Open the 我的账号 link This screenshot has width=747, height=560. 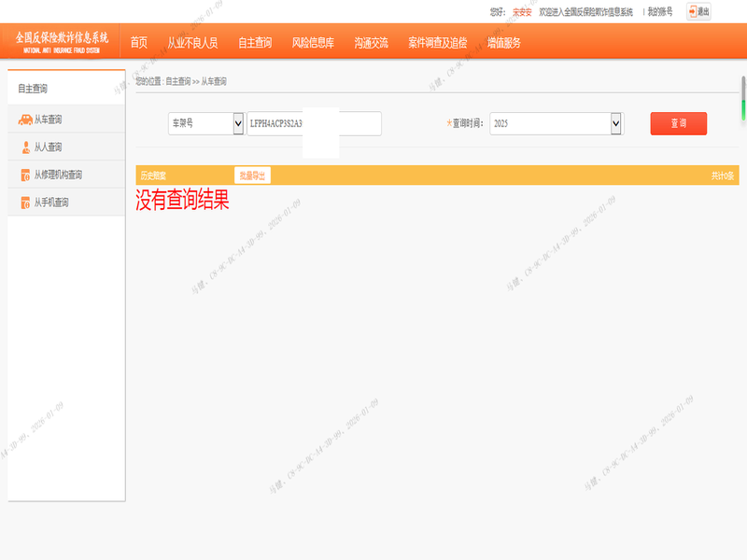[x=660, y=12]
